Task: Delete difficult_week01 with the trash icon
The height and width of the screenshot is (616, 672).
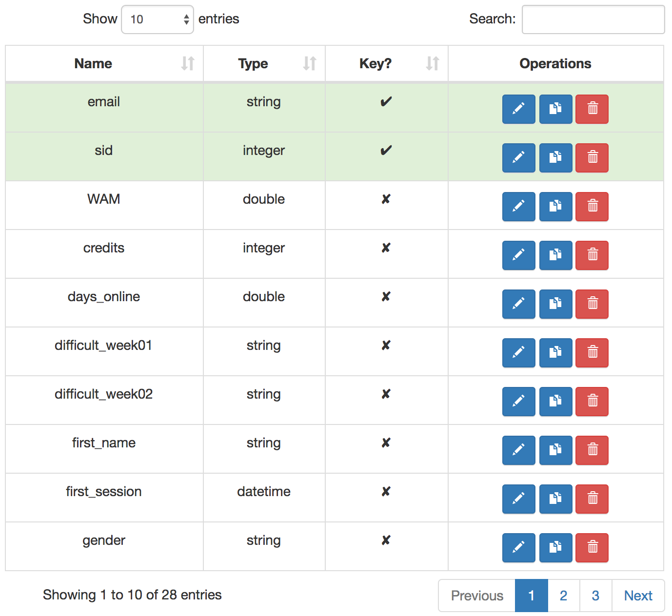Action: click(x=592, y=352)
